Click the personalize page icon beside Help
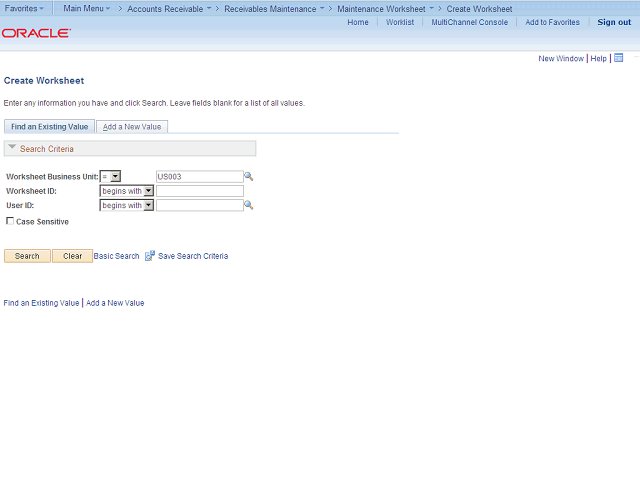The width and height of the screenshot is (640, 480). point(619,58)
